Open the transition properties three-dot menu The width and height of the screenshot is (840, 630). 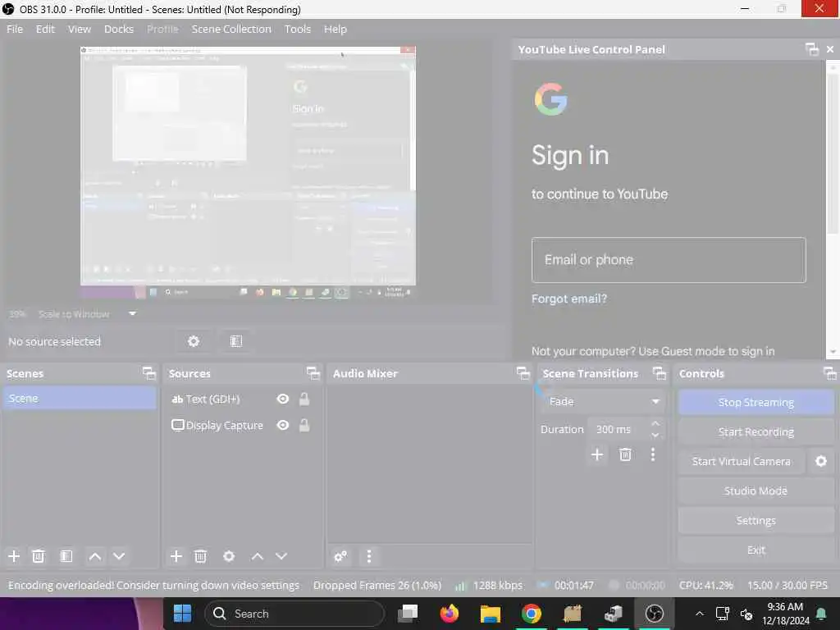[652, 454]
